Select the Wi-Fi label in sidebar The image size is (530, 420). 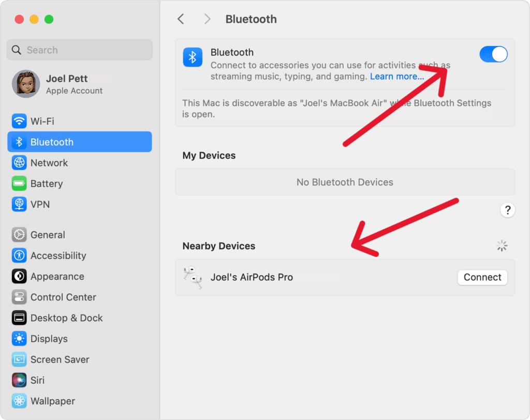tap(42, 121)
